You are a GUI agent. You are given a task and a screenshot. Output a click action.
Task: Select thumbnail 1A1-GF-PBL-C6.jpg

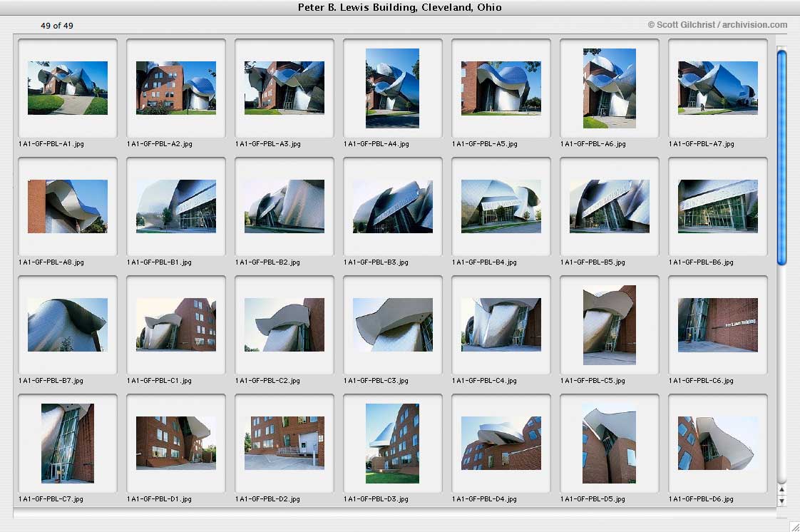click(718, 325)
